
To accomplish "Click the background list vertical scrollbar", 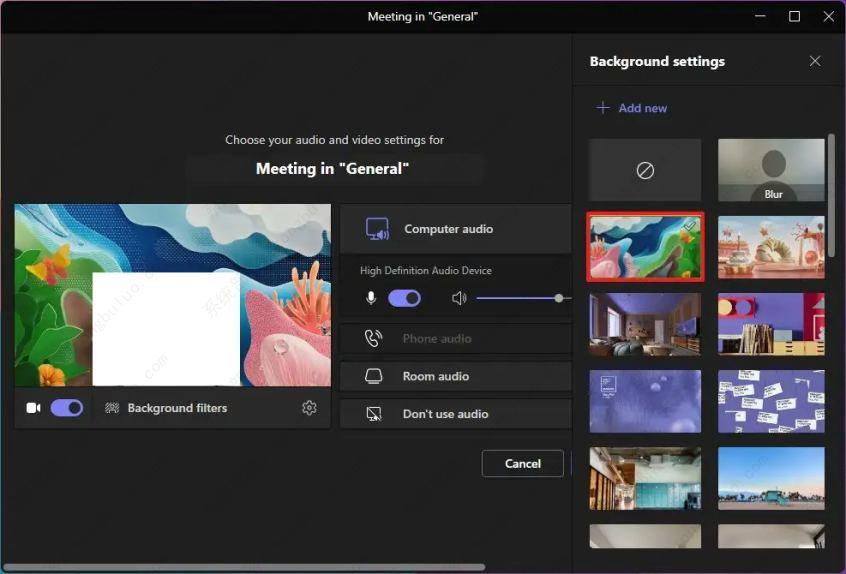I will click(831, 196).
